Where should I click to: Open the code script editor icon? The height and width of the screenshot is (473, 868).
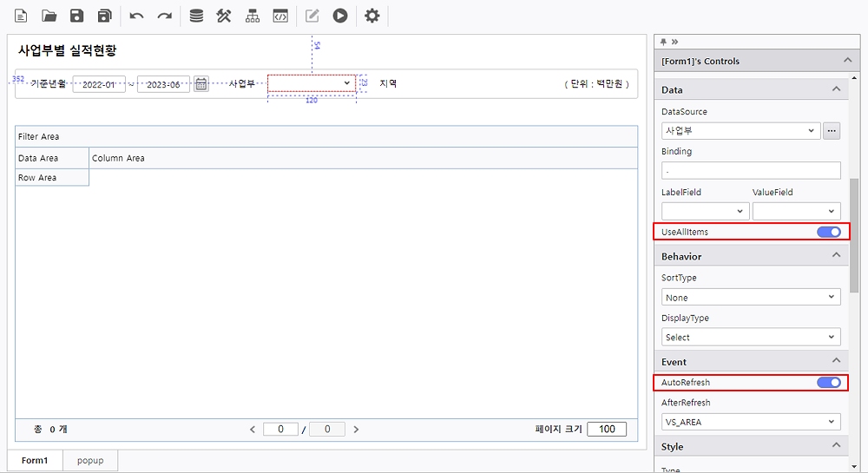pyautogui.click(x=279, y=16)
